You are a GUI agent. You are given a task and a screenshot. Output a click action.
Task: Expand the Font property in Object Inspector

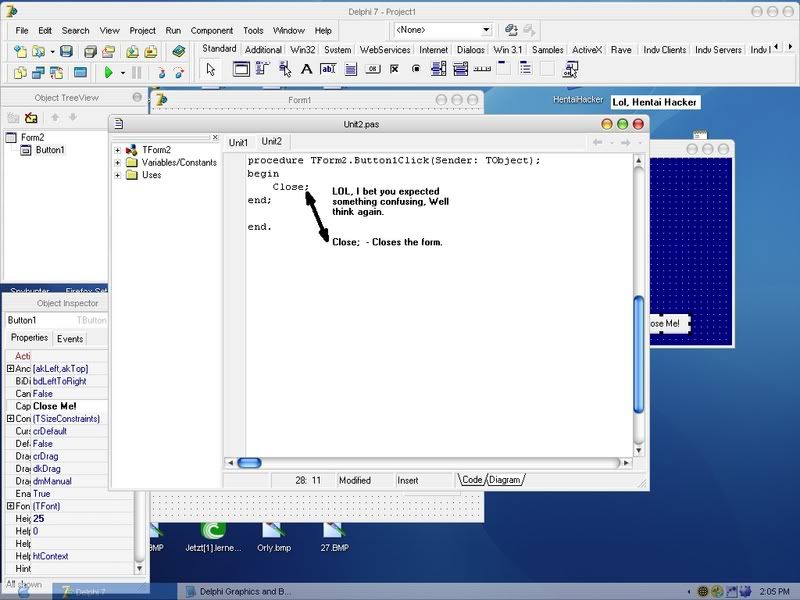[x=10, y=507]
